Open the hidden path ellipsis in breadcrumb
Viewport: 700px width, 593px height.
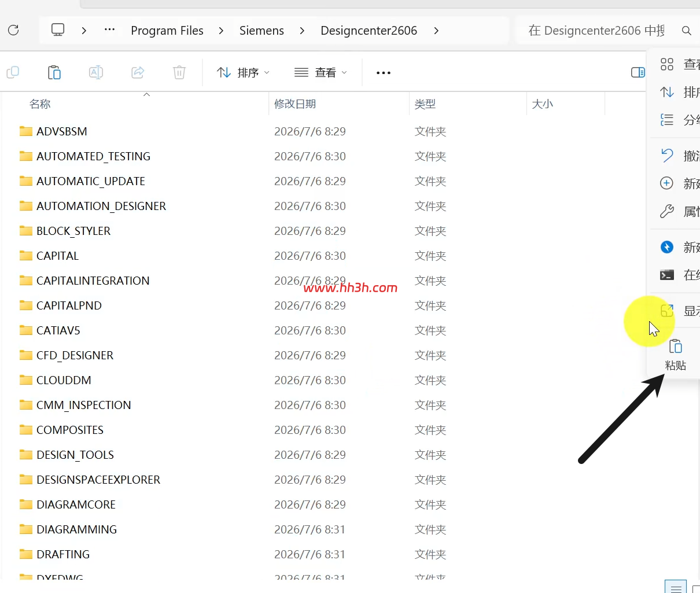pyautogui.click(x=109, y=30)
